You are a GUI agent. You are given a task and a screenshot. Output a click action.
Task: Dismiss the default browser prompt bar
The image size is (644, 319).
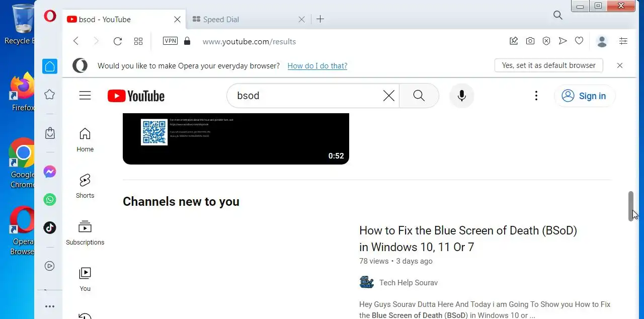[620, 65]
